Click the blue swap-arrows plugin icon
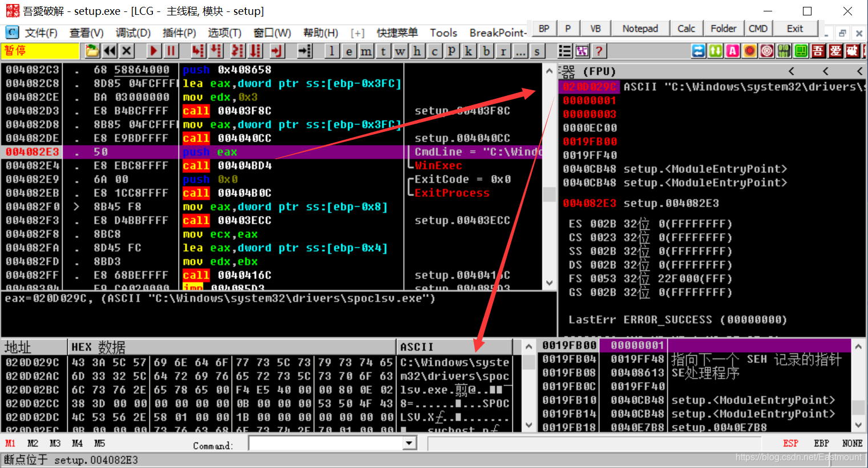 click(699, 51)
